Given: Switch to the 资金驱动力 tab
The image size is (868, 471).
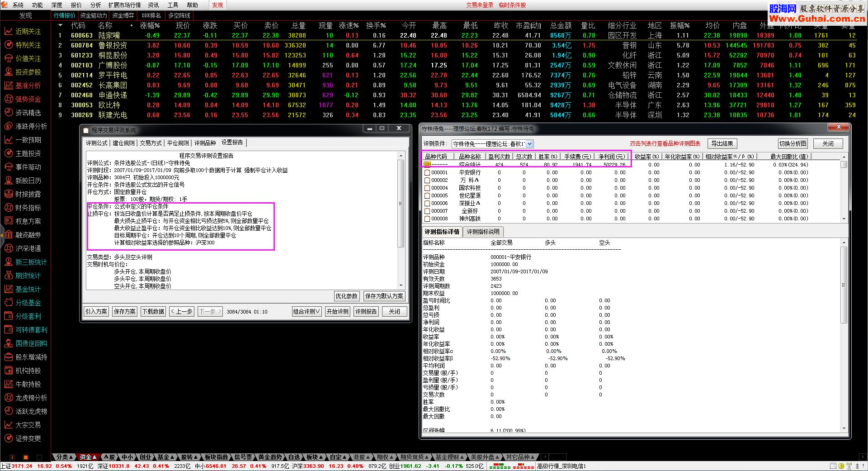Looking at the screenshot, I should click(94, 15).
